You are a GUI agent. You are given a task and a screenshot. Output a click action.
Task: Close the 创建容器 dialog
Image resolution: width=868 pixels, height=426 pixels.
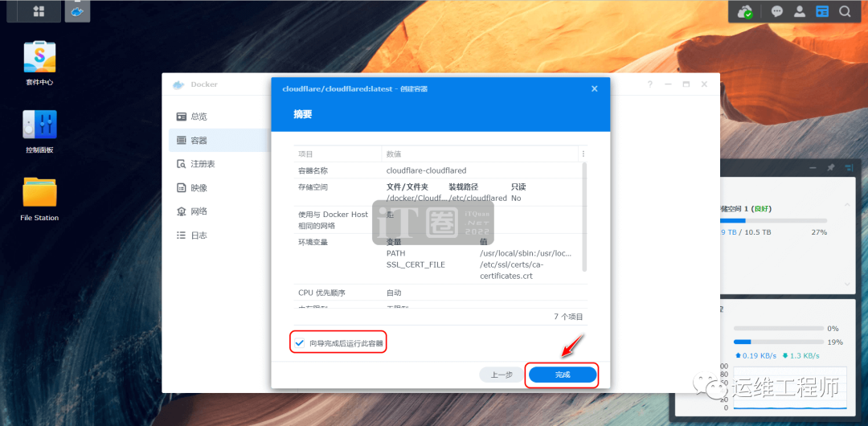(x=595, y=88)
